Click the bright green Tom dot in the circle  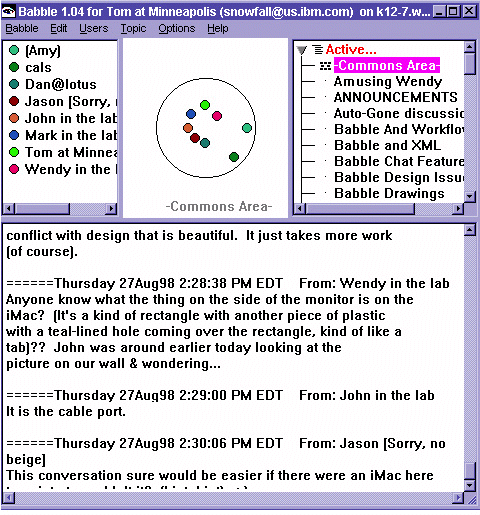point(205,105)
